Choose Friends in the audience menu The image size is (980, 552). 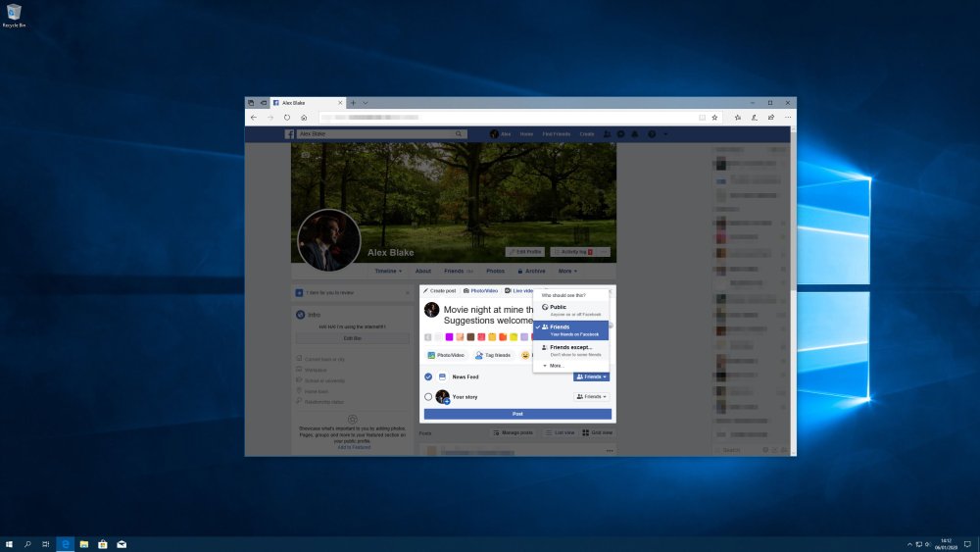570,330
